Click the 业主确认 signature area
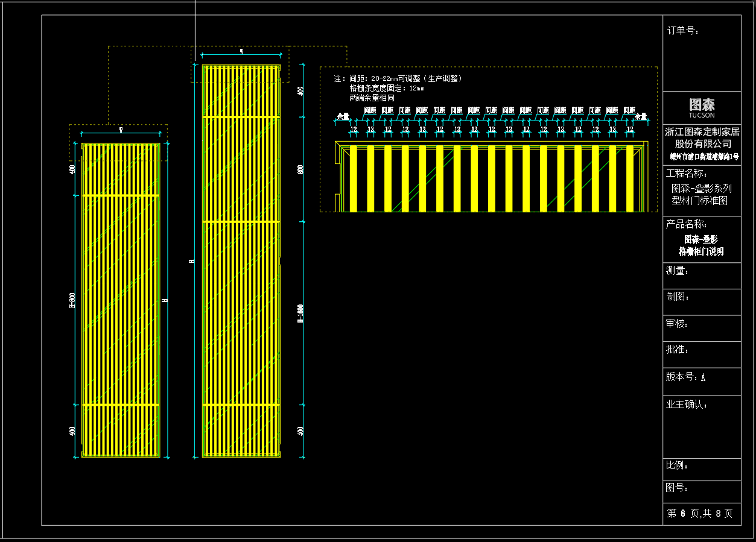Screen dimensions: 756x542 (x=687, y=405)
